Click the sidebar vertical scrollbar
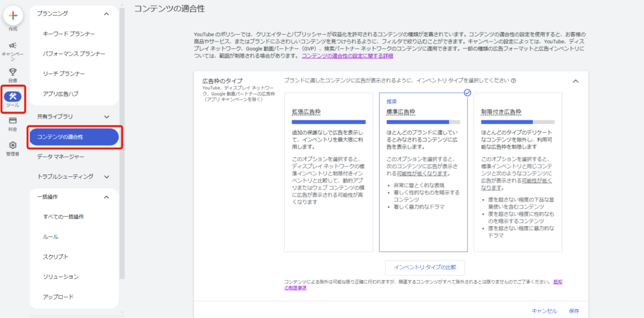The image size is (644, 318). tap(122, 140)
